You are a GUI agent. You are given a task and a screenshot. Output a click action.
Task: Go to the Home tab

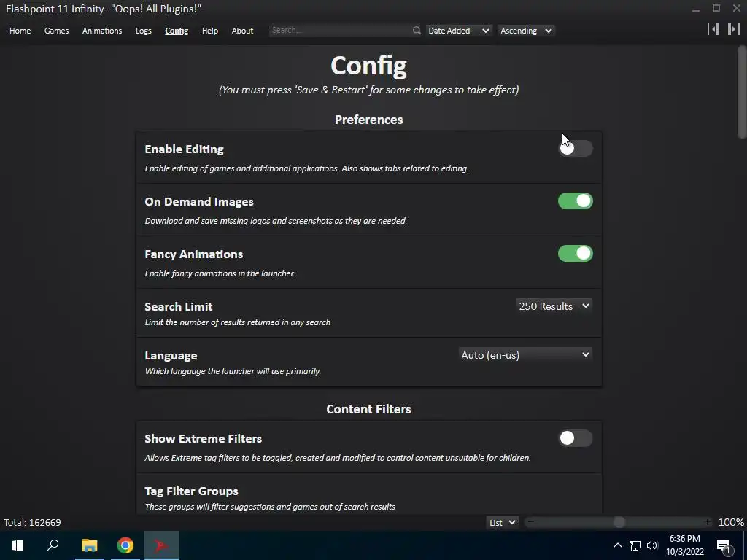click(20, 31)
